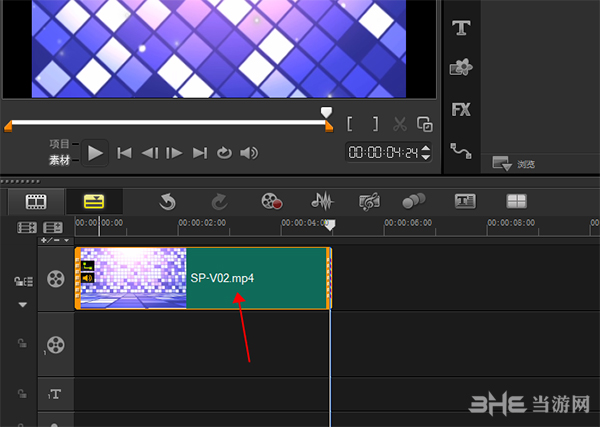Screen dimensions: 600x427
Task: Open the Record/Capture option
Action: tap(272, 201)
